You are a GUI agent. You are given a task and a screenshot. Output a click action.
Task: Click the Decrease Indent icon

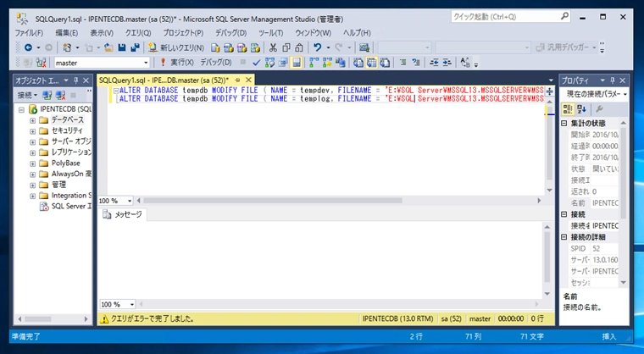[x=434, y=63]
